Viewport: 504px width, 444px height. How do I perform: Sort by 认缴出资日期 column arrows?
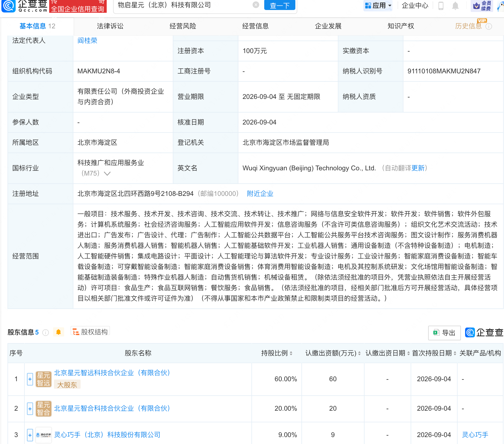point(408,353)
